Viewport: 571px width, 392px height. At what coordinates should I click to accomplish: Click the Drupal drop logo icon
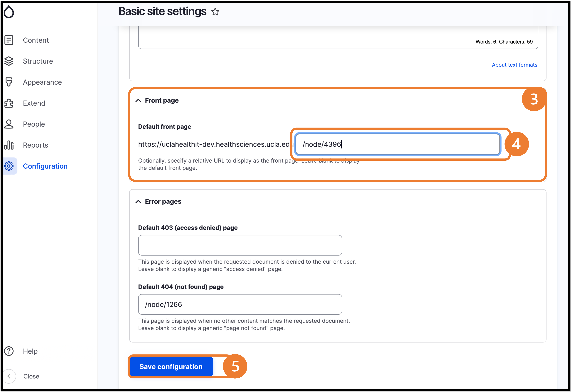9,12
